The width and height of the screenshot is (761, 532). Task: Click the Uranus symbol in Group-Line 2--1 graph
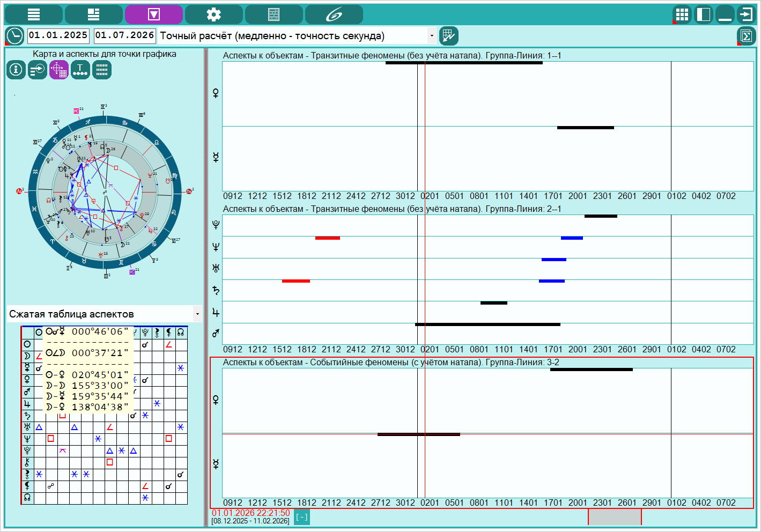pos(216,268)
